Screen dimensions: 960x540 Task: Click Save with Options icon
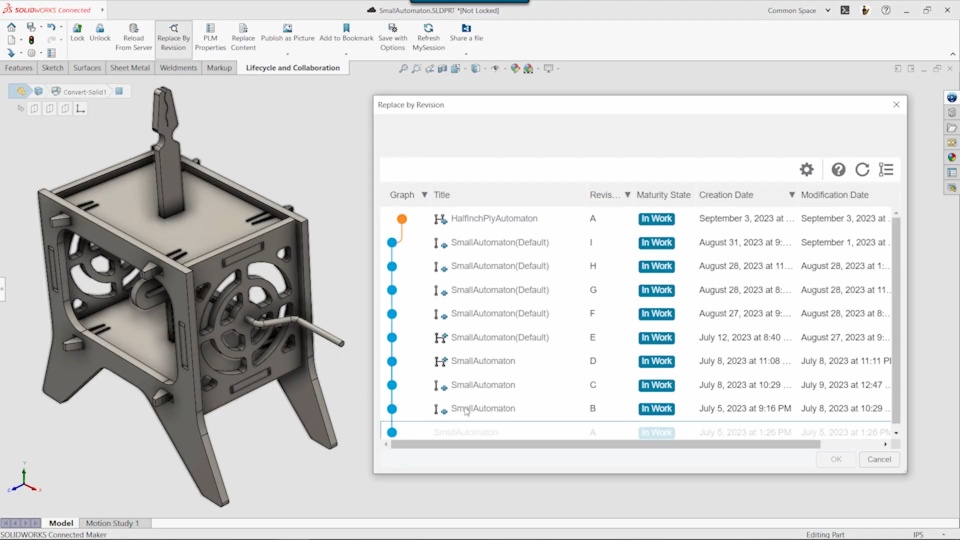click(392, 28)
